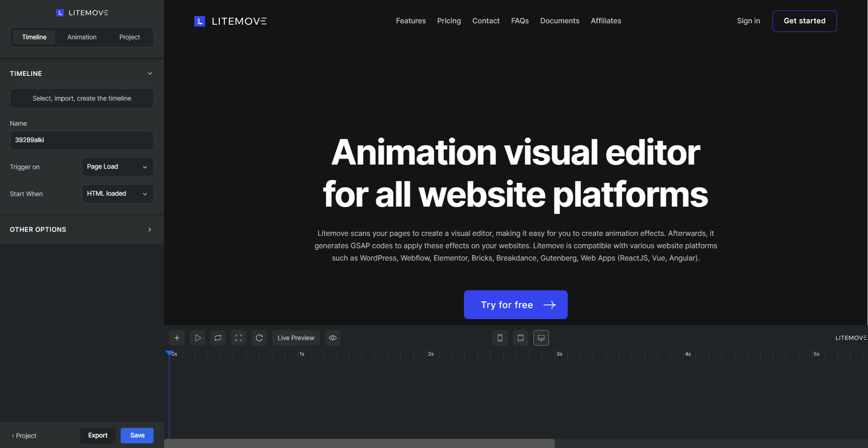
Task: Open the Trigger on dropdown
Action: point(117,166)
